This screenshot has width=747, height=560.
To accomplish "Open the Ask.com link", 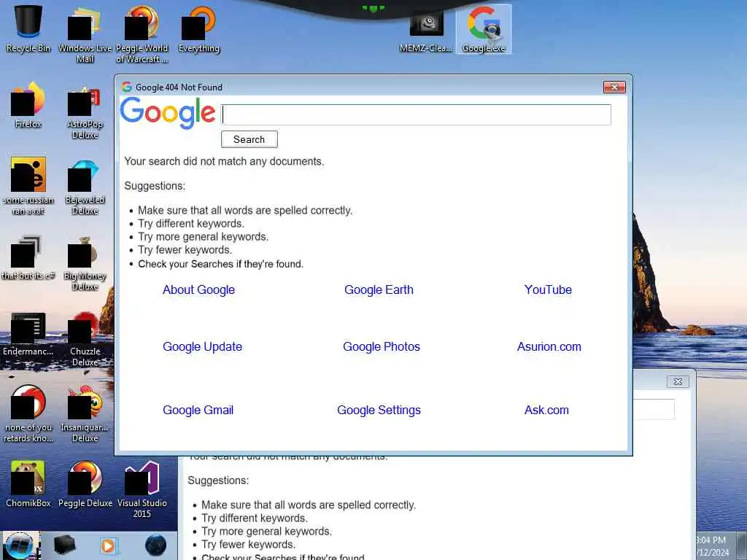I will 546,410.
